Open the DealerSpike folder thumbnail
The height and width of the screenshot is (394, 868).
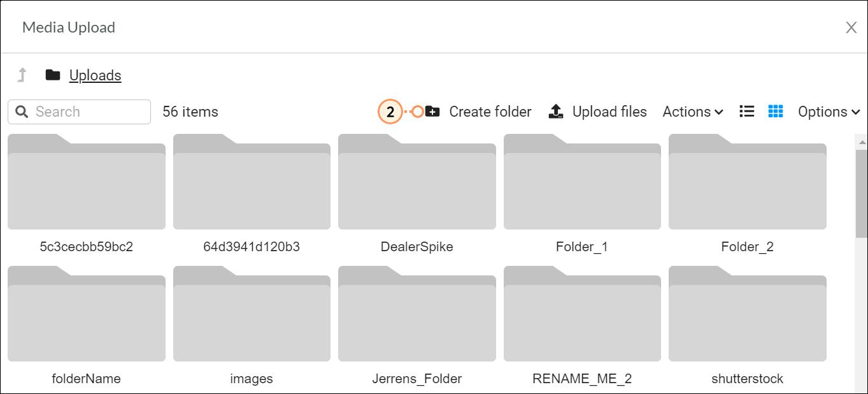pyautogui.click(x=417, y=182)
